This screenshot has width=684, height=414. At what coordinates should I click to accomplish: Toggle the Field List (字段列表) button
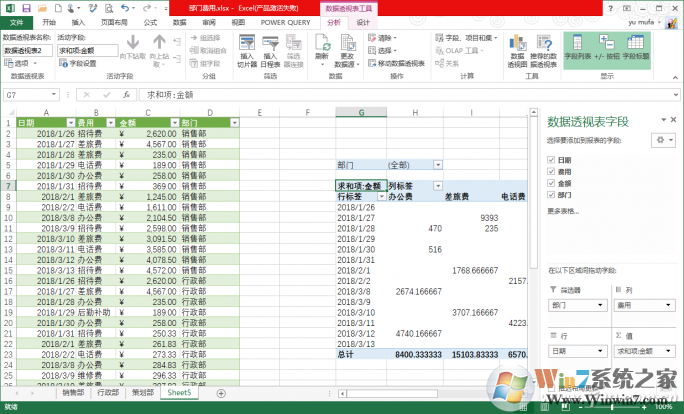[x=577, y=49]
